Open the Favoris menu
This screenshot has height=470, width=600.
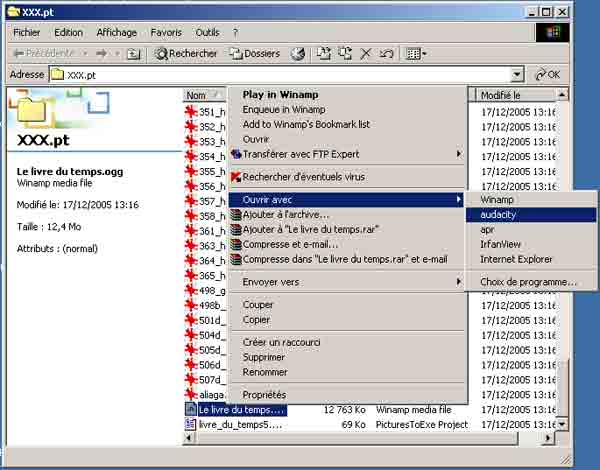166,33
